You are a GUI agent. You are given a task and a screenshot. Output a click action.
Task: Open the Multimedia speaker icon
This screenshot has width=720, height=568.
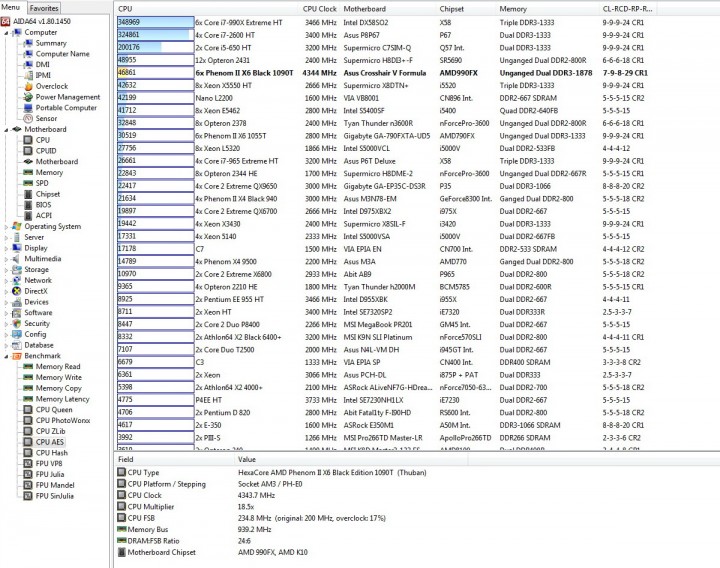coord(17,259)
